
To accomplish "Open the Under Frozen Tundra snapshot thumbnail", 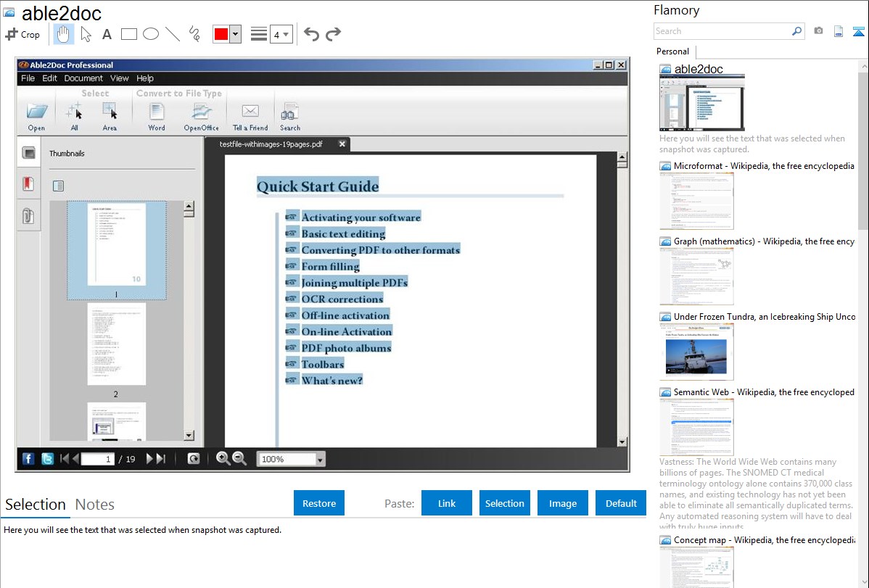I will coord(696,352).
